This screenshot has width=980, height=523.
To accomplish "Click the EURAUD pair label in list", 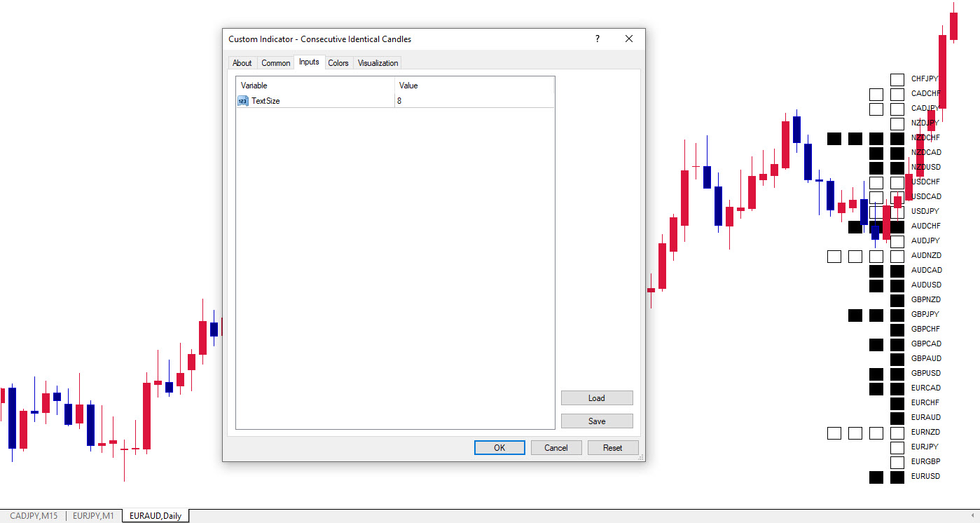I will click(926, 417).
